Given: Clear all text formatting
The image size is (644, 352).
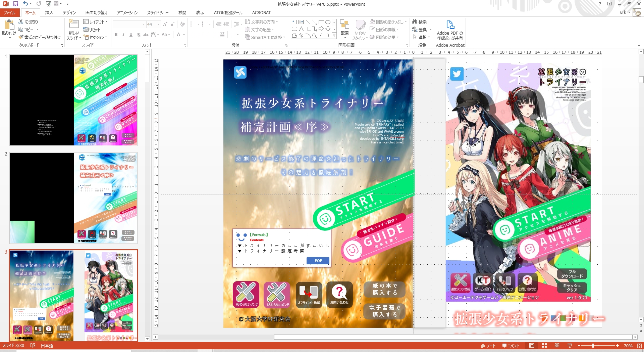Looking at the screenshot, I should pyautogui.click(x=182, y=24).
